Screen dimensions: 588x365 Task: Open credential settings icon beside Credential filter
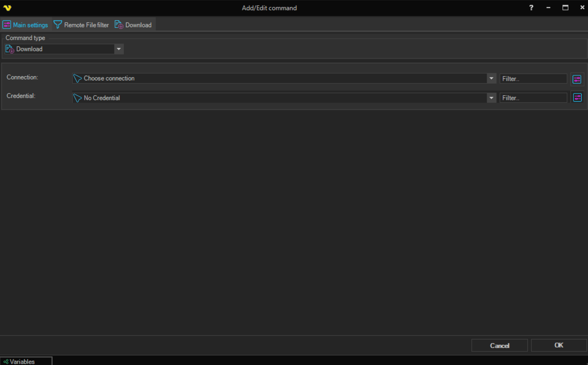point(577,98)
